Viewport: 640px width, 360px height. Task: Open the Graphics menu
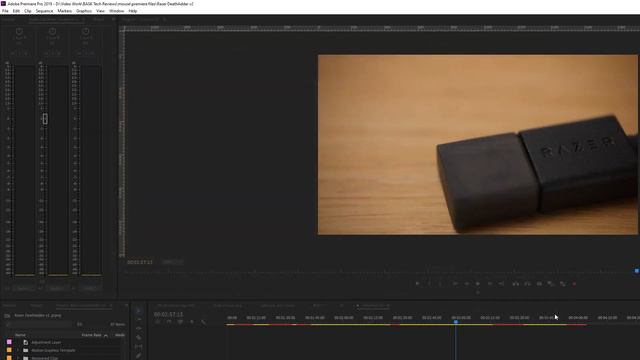[x=84, y=11]
